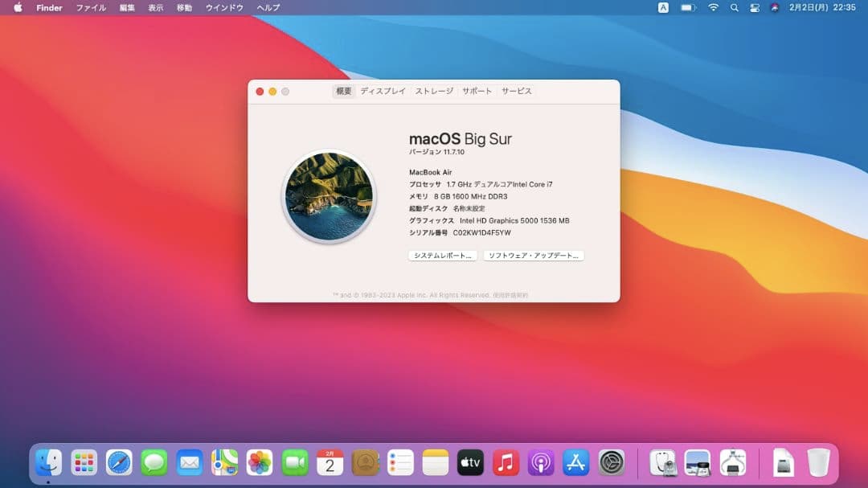Launch the Photos app

(x=259, y=463)
